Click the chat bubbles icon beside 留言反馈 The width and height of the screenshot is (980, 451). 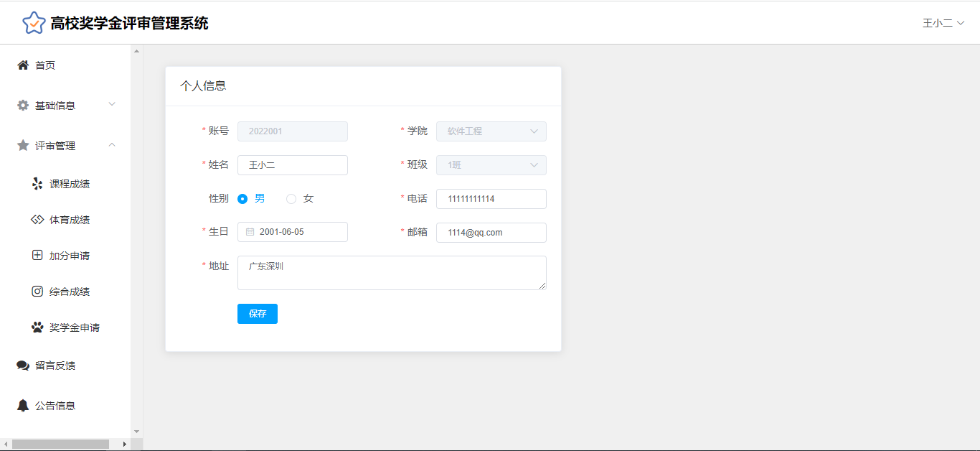coord(23,366)
